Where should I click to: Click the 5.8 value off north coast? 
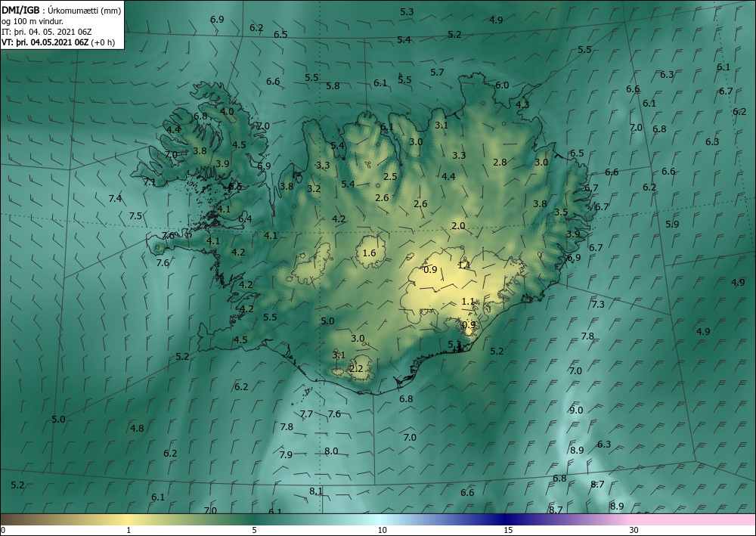tap(333, 85)
